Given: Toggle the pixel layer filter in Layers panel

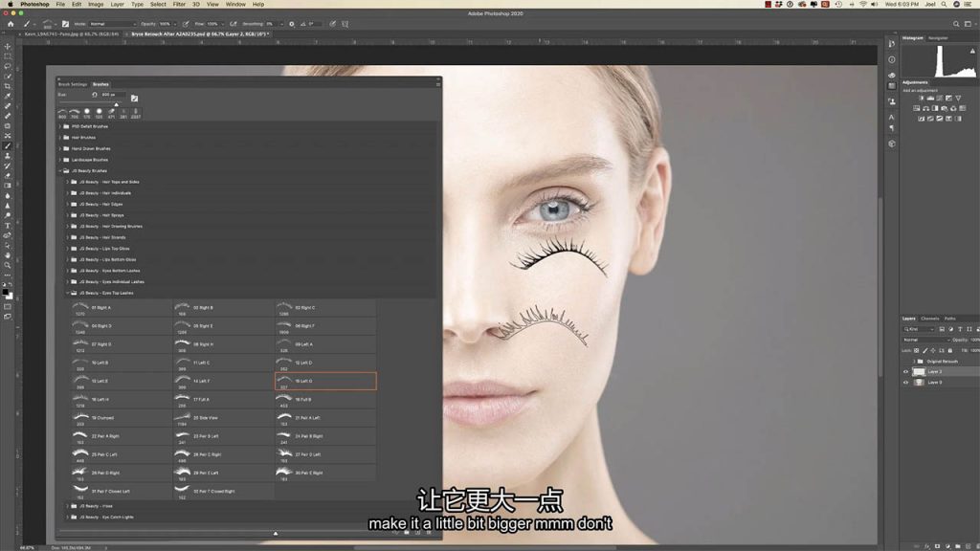Looking at the screenshot, I should tap(942, 329).
